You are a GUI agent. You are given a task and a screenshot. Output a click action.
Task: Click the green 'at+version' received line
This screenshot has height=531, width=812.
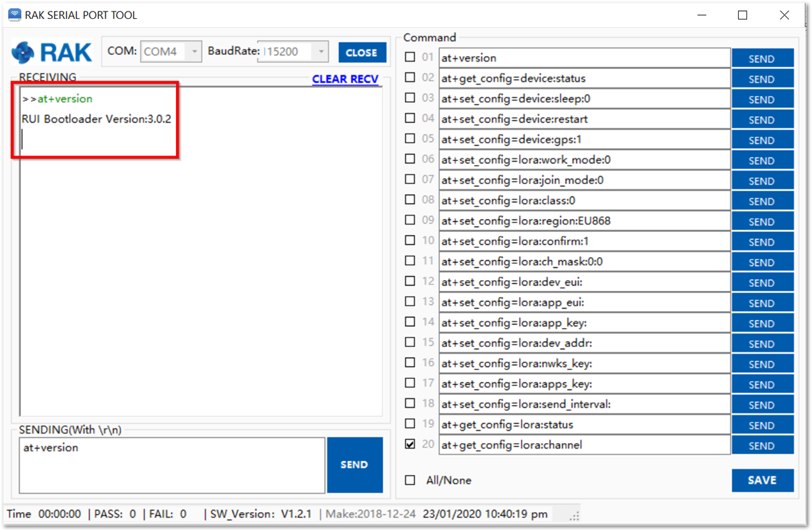[65, 99]
